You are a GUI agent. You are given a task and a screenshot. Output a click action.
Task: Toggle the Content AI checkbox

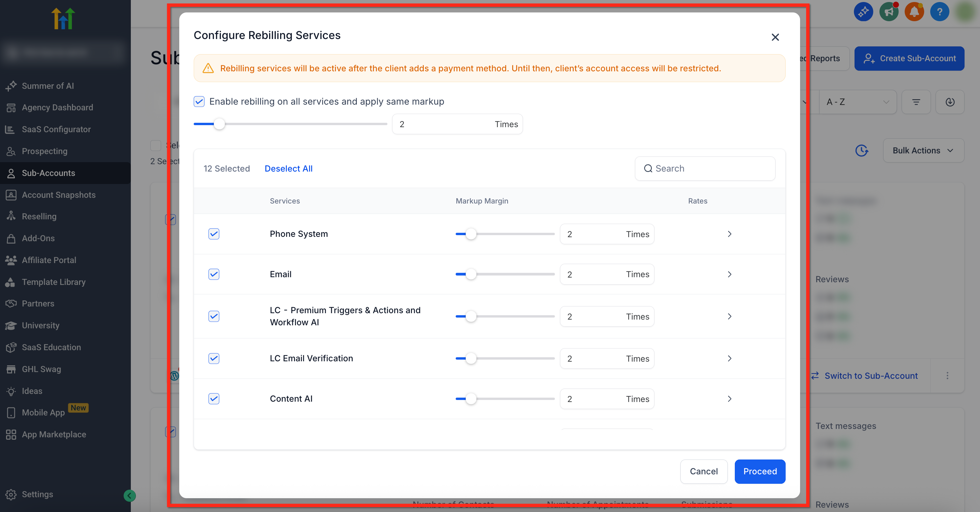click(x=214, y=399)
